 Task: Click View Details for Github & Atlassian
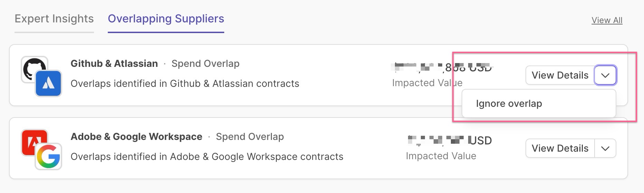(x=560, y=75)
